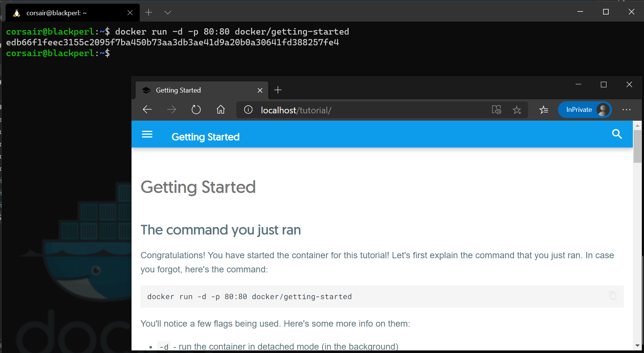The width and height of the screenshot is (644, 353).
Task: Go to the browser home page
Action: click(x=221, y=110)
